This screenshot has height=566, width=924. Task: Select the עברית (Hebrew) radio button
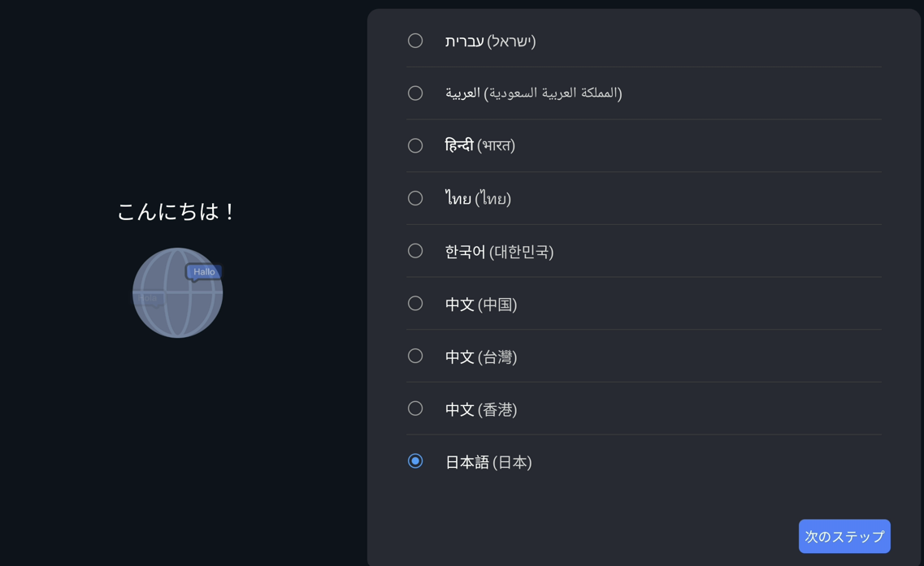(415, 41)
